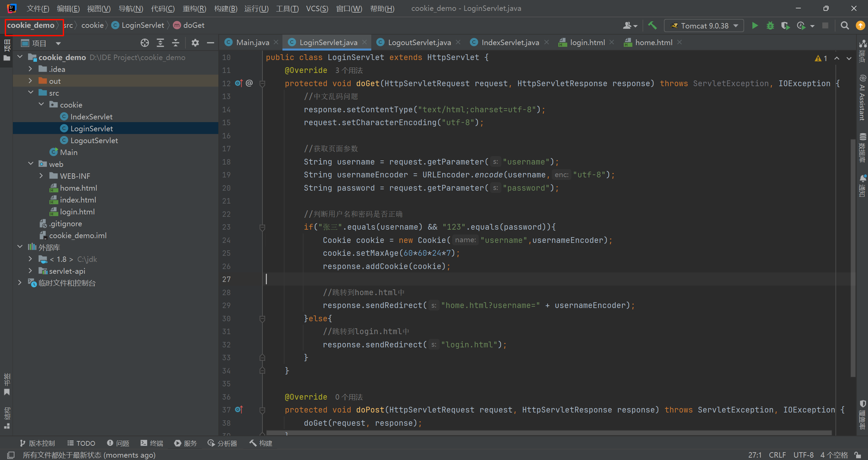Click the Build project hammer icon
This screenshot has width=868, height=460.
pyautogui.click(x=652, y=25)
